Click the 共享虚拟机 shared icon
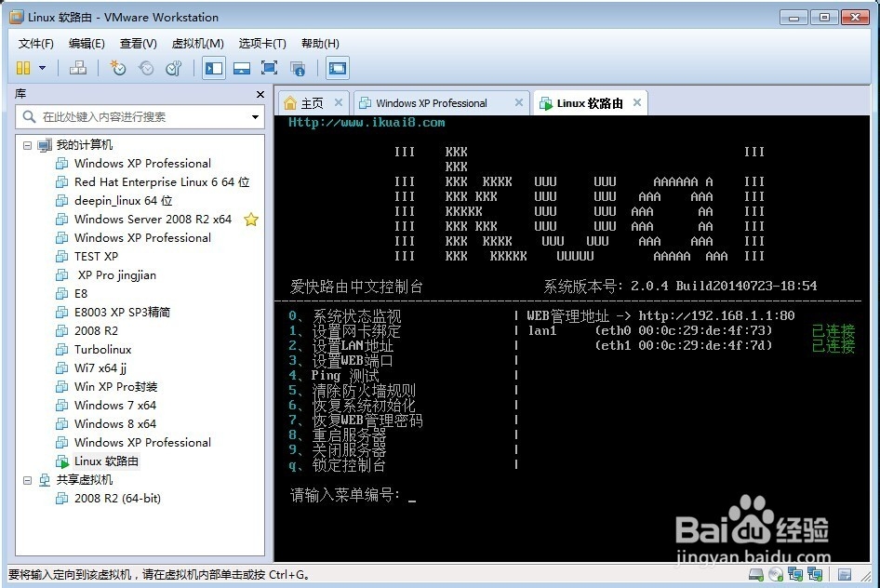 point(45,480)
